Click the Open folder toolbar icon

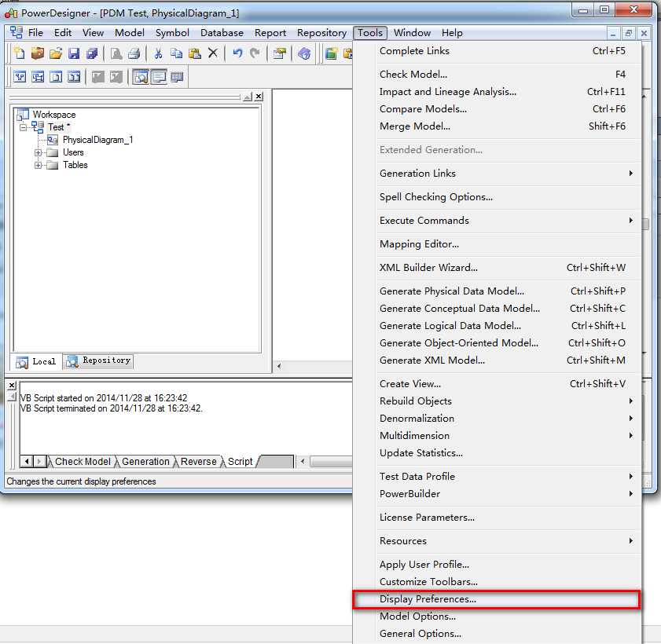point(56,53)
